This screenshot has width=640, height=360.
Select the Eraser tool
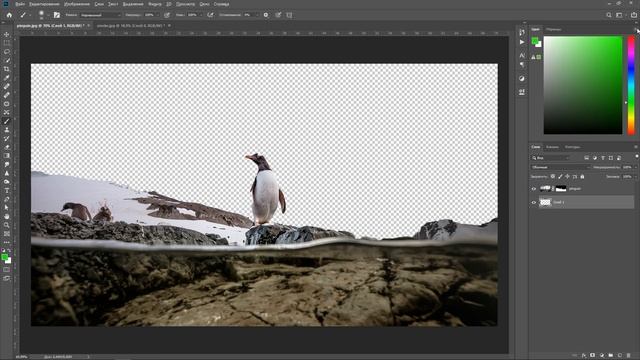tap(7, 147)
